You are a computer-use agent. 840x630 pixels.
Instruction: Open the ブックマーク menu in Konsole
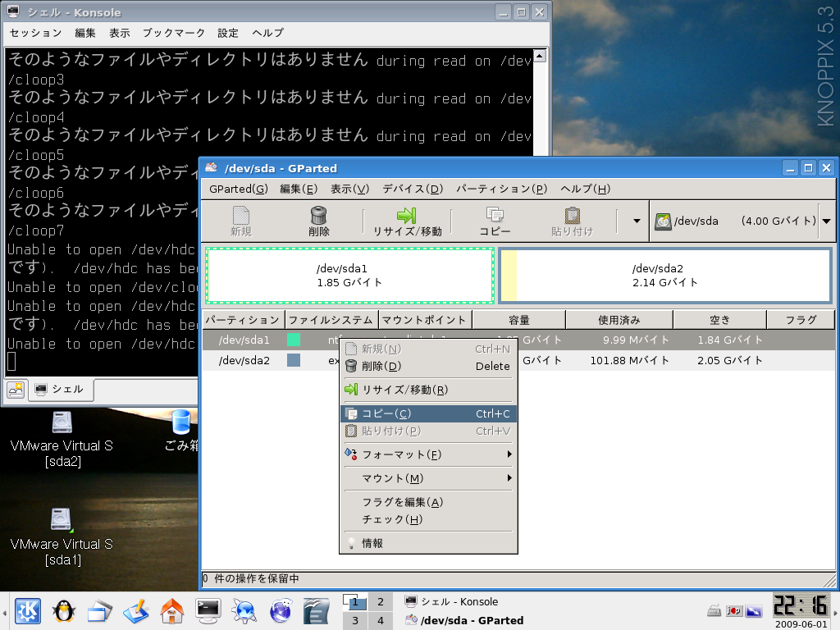pos(174,33)
